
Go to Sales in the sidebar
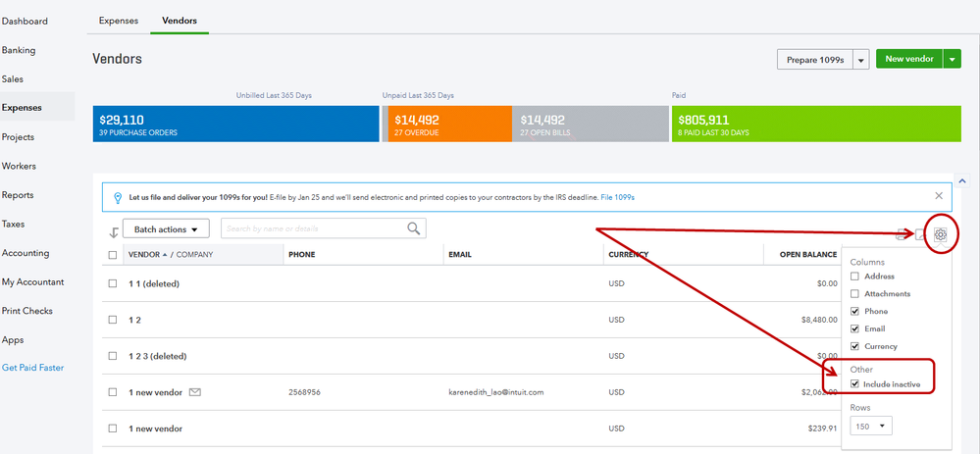pos(13,79)
